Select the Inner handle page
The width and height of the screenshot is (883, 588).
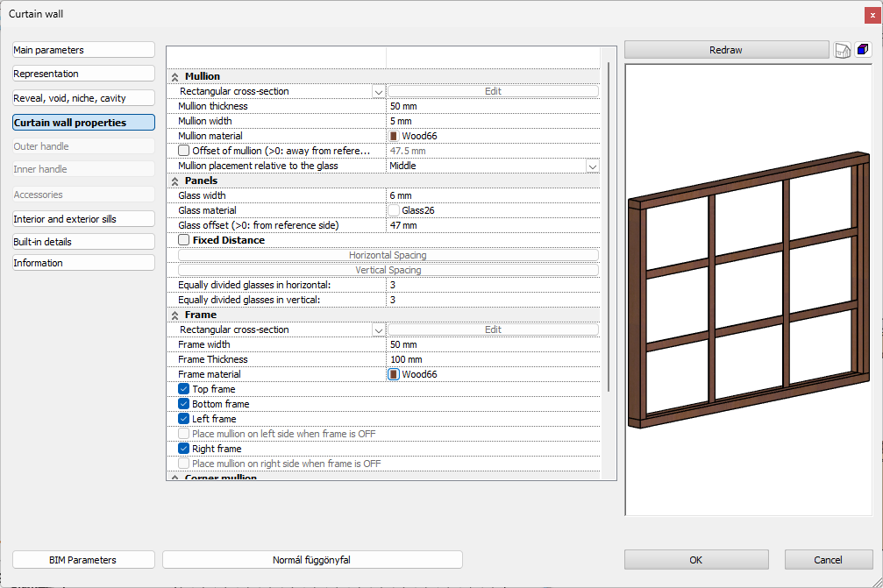[x=83, y=169]
